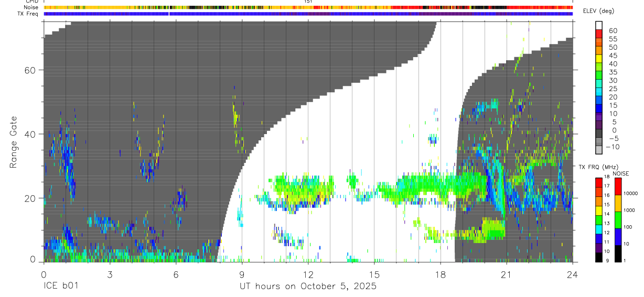
Task: Click the 'ICE b01' radar beam label
Action: pos(61,287)
